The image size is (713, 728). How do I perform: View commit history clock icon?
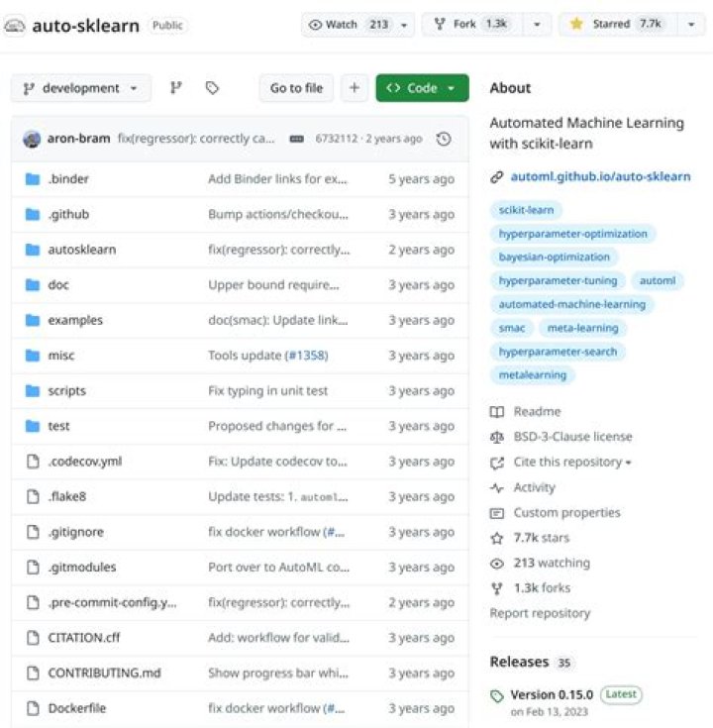point(444,139)
